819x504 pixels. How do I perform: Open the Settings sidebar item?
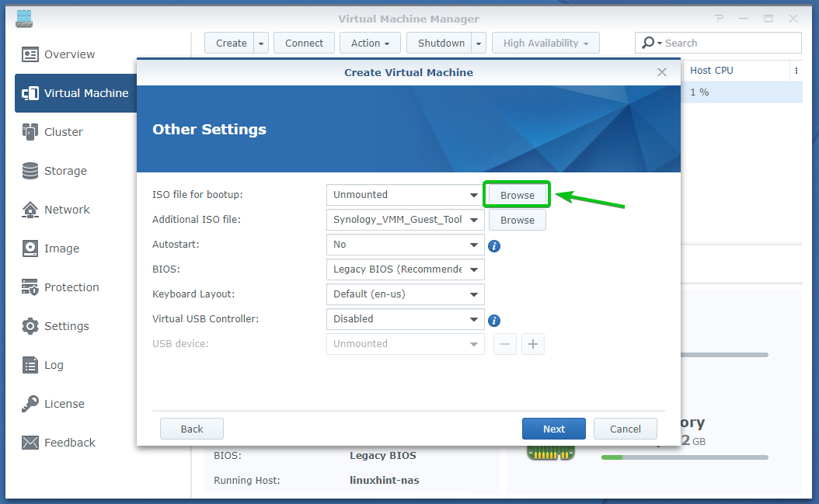point(66,326)
